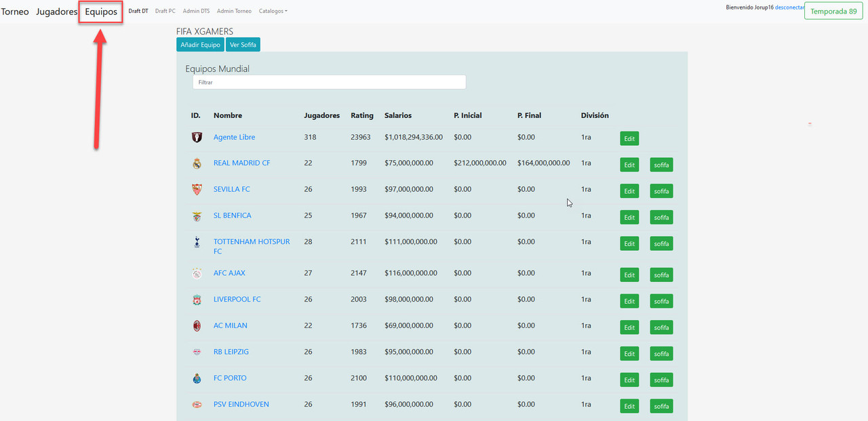
Task: Click the AFC Ajax crest icon
Action: [197, 274]
